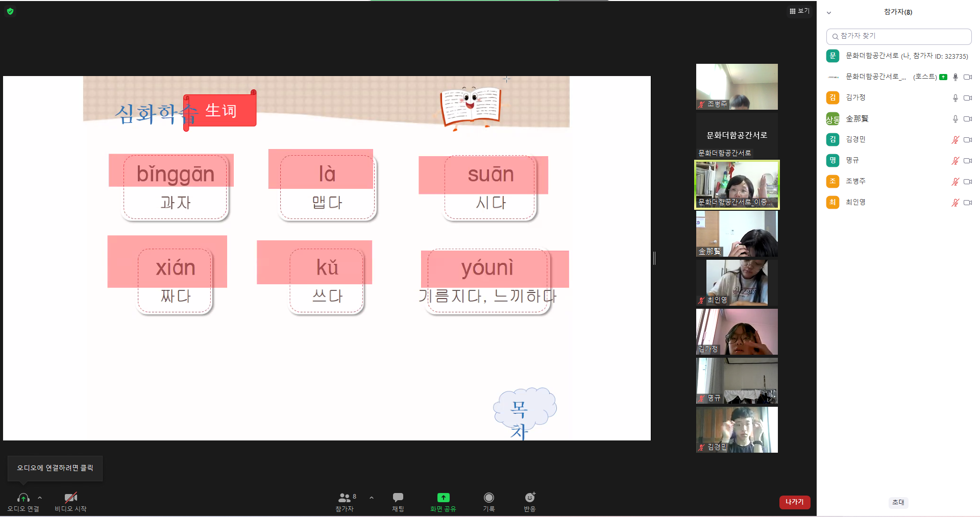Expand the arrow beside participants button
The height and width of the screenshot is (517, 980).
point(372,498)
